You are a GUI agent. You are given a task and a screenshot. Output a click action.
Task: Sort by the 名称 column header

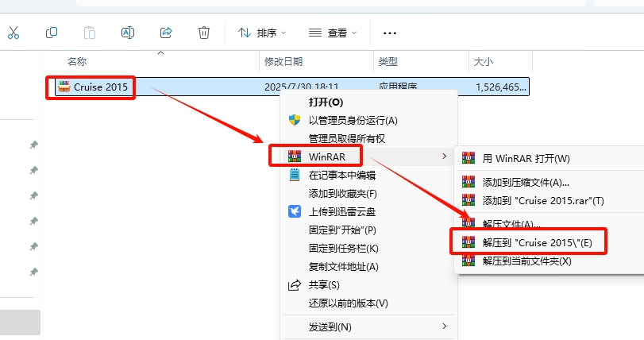tap(77, 62)
